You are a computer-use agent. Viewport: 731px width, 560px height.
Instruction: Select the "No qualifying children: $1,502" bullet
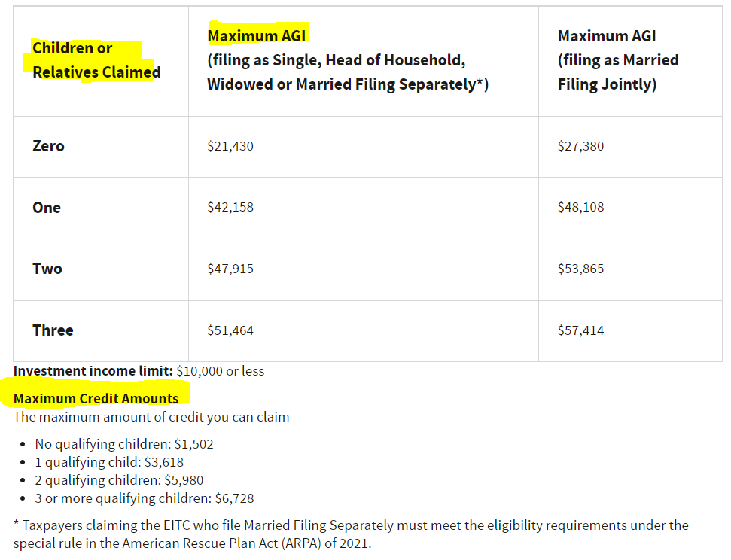point(124,444)
